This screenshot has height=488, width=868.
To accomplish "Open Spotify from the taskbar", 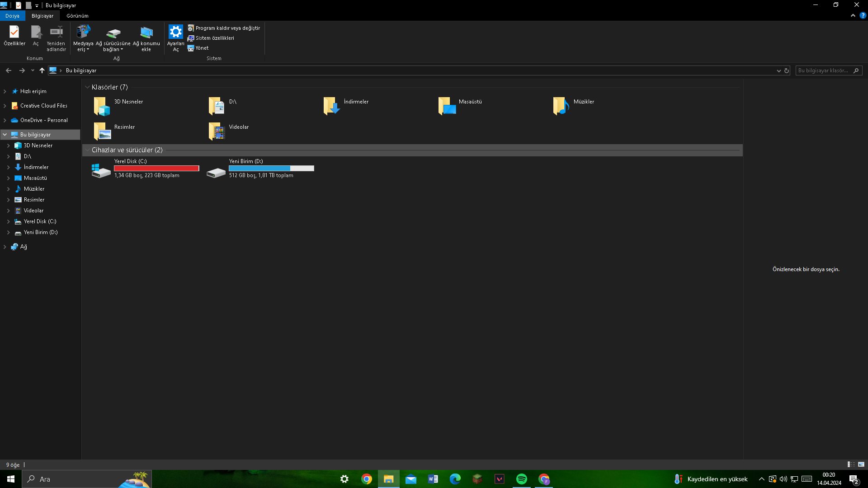I will (x=521, y=479).
